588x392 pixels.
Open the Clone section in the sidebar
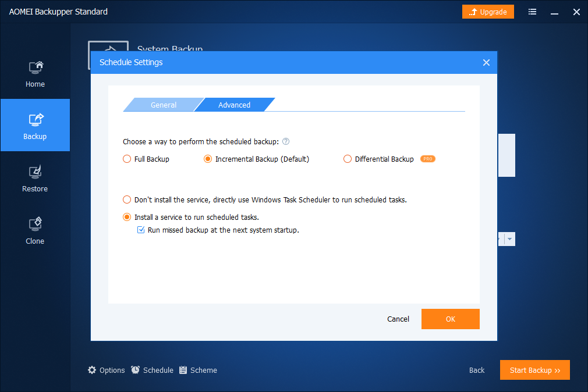pos(35,231)
